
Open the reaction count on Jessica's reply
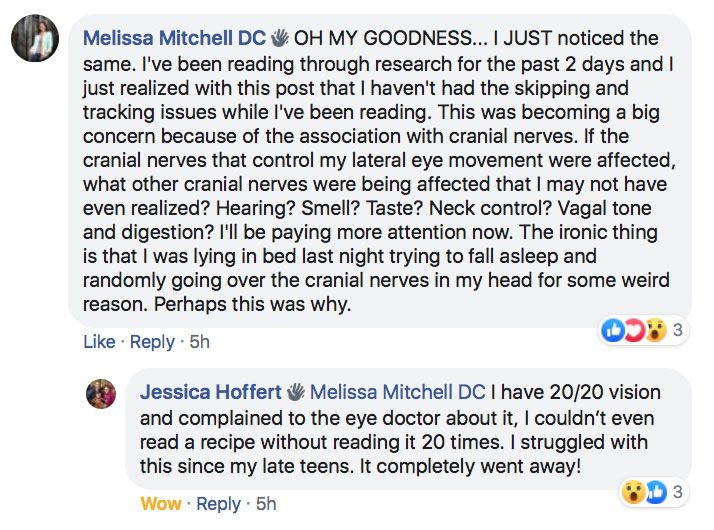click(676, 492)
